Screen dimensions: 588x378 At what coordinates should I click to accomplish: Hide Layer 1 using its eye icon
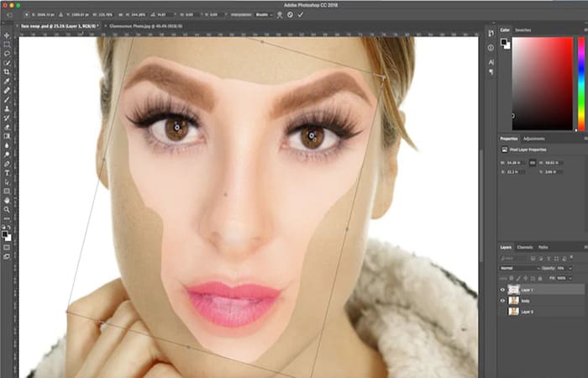tap(503, 290)
